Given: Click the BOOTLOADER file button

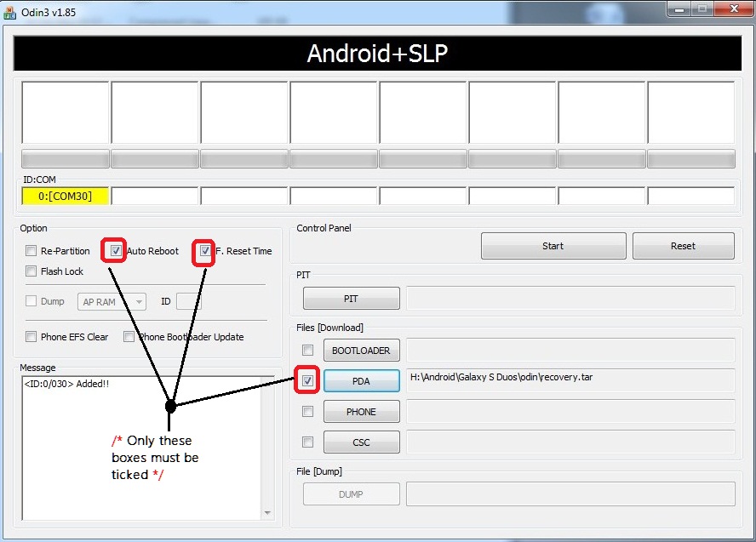Looking at the screenshot, I should tap(361, 351).
